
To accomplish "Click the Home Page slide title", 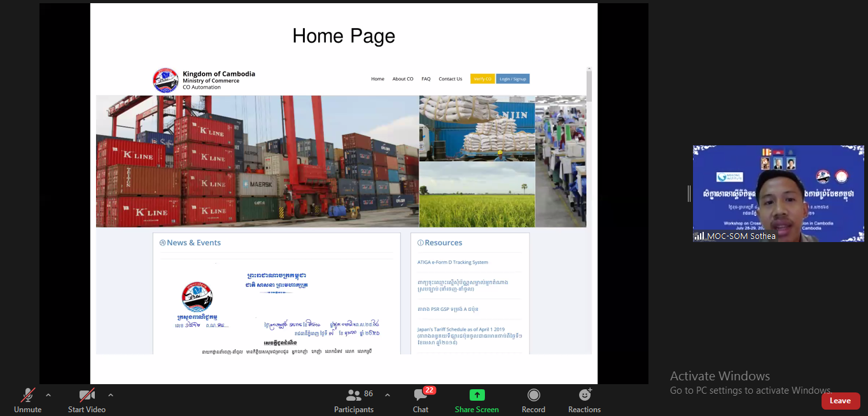I will (x=344, y=36).
